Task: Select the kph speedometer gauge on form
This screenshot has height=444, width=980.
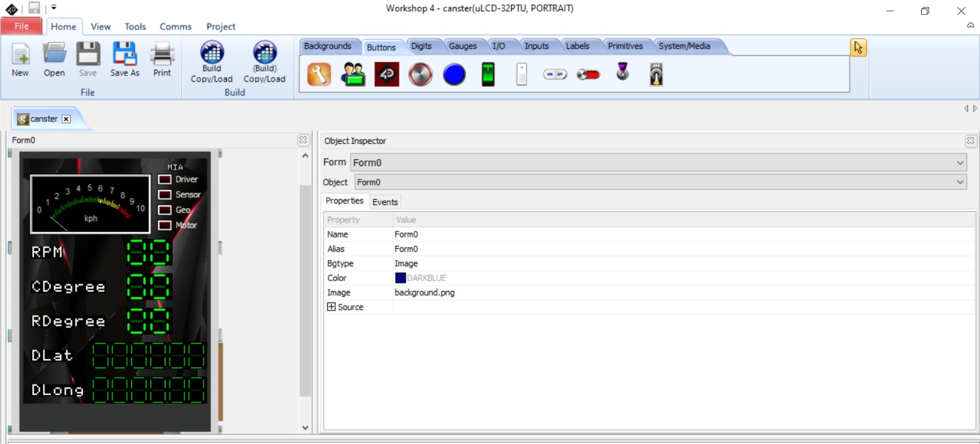Action: pos(90,204)
